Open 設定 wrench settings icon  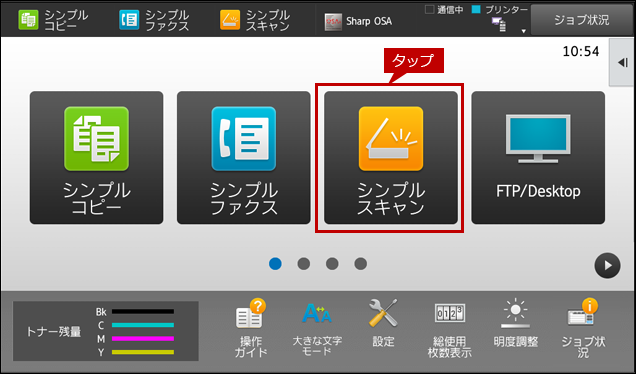point(383,323)
